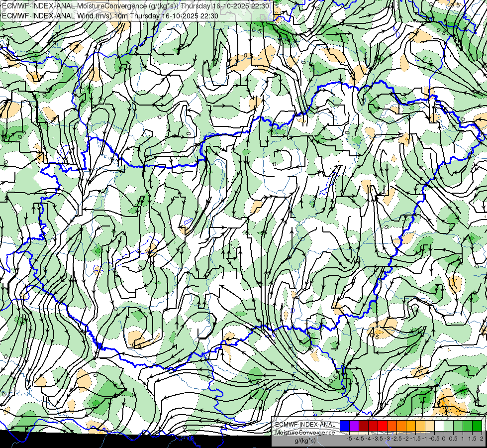Click the legend scale tick label 1
Screen dimensions: 487x448
(x=463, y=439)
